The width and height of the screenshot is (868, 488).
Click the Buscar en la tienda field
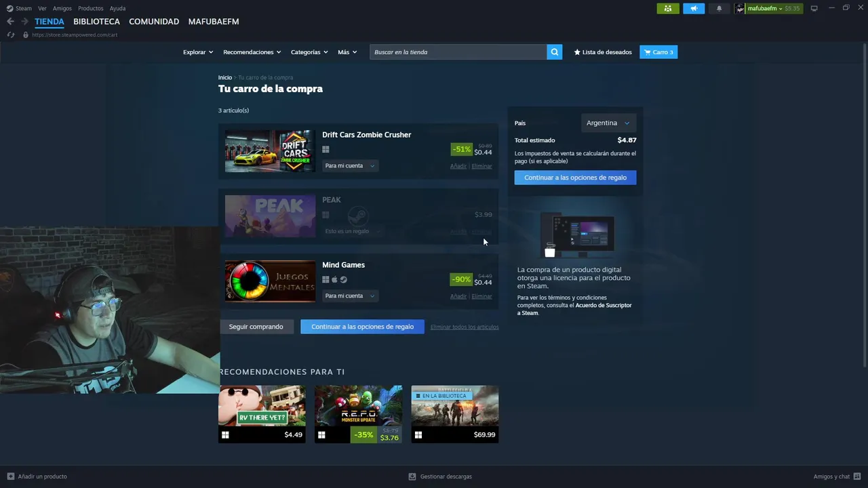458,52
